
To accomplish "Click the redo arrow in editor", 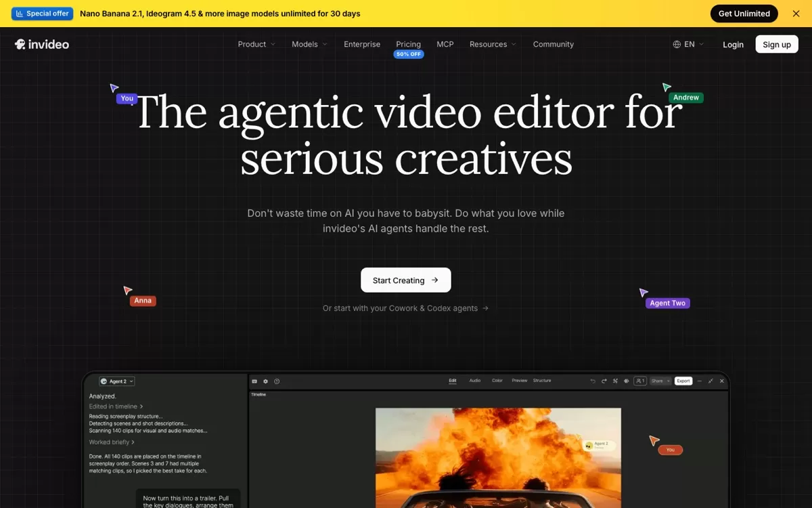I will click(604, 381).
